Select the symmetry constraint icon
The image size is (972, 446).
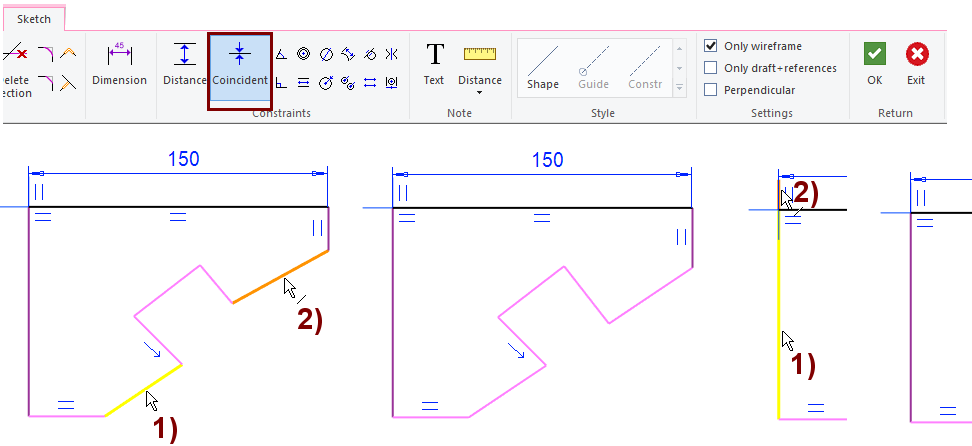click(x=391, y=54)
